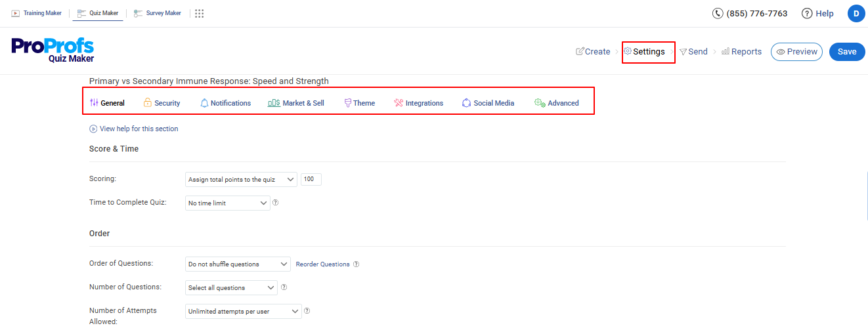
Task: Click help icon beside Reorder Questions
Action: (356, 264)
